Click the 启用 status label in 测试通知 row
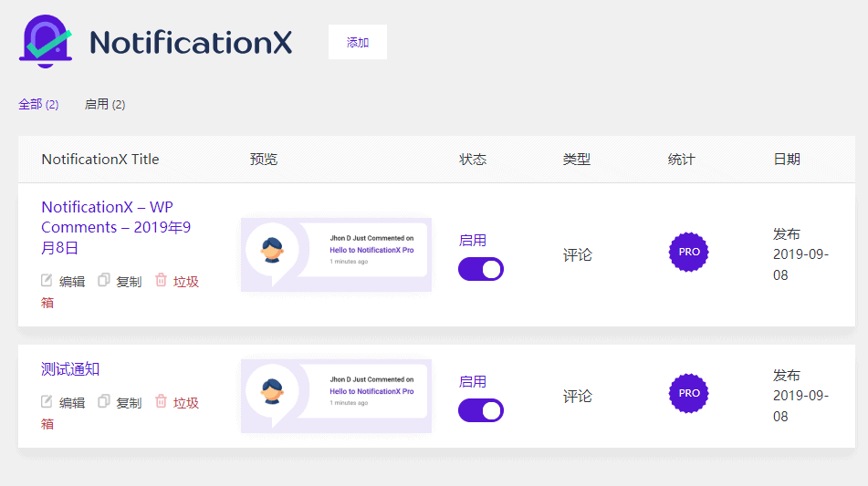 pos(473,381)
